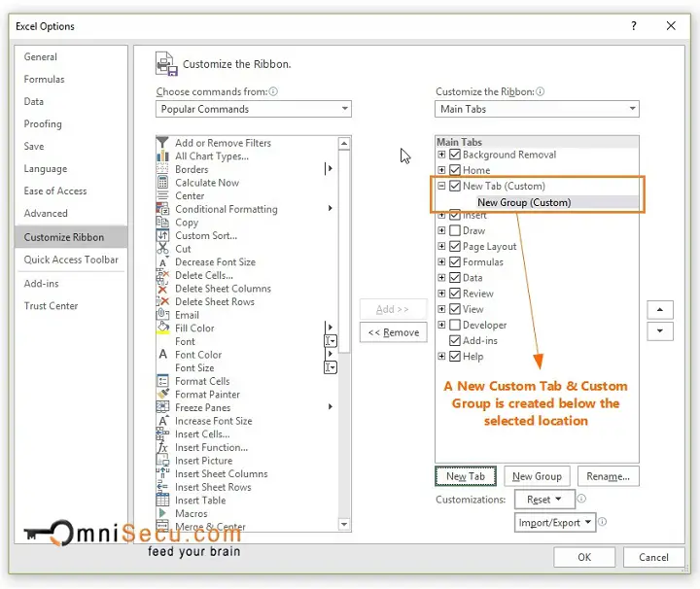
Task: Click the Move Up arrow button
Action: pos(660,310)
